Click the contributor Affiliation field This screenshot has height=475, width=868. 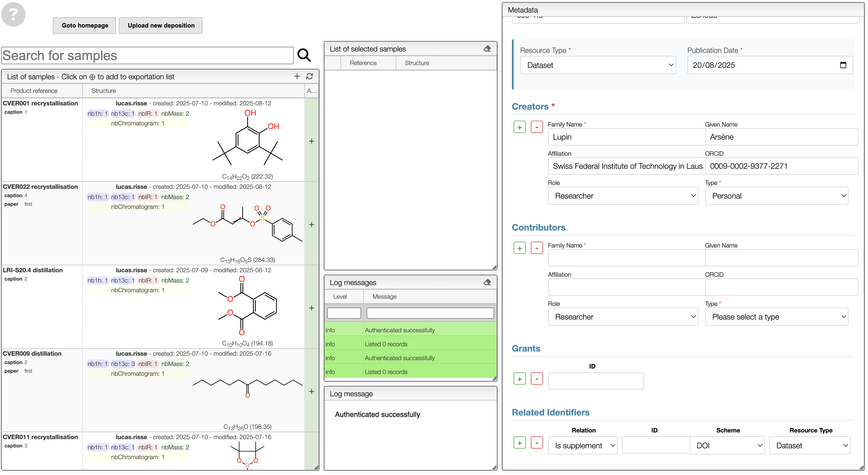click(x=627, y=287)
